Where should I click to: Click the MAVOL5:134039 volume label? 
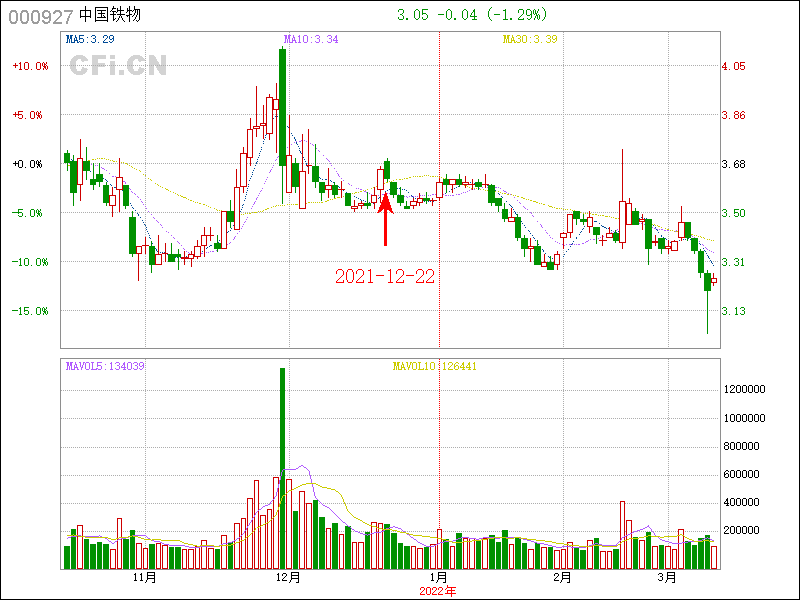[x=105, y=366]
